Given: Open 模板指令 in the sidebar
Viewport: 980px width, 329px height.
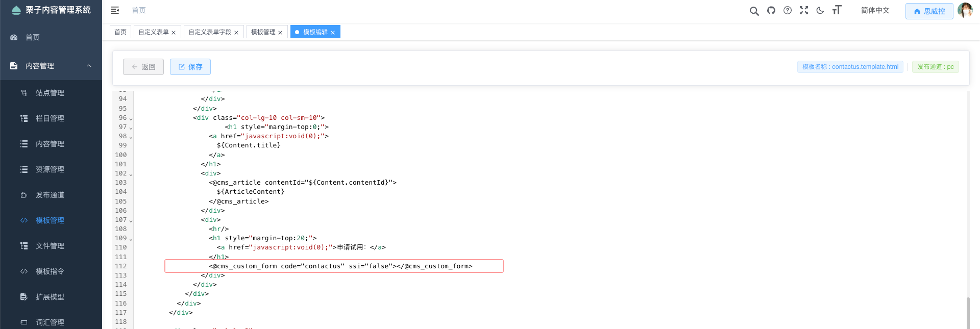Looking at the screenshot, I should click(51, 271).
